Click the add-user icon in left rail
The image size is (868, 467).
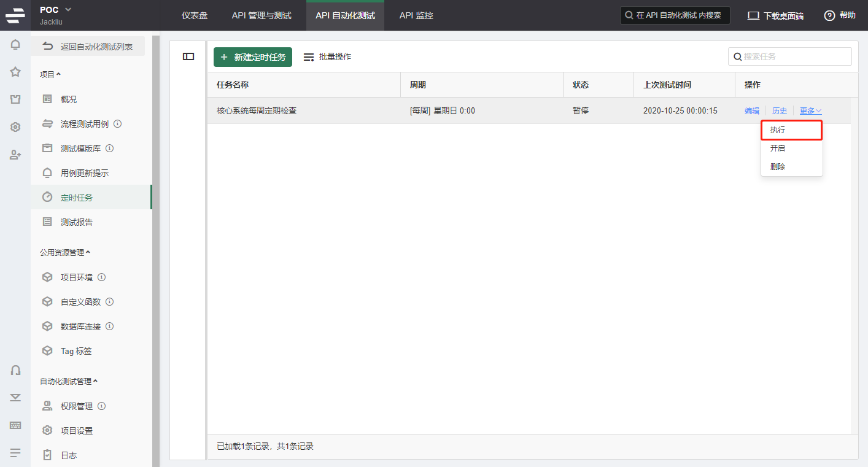[15, 155]
